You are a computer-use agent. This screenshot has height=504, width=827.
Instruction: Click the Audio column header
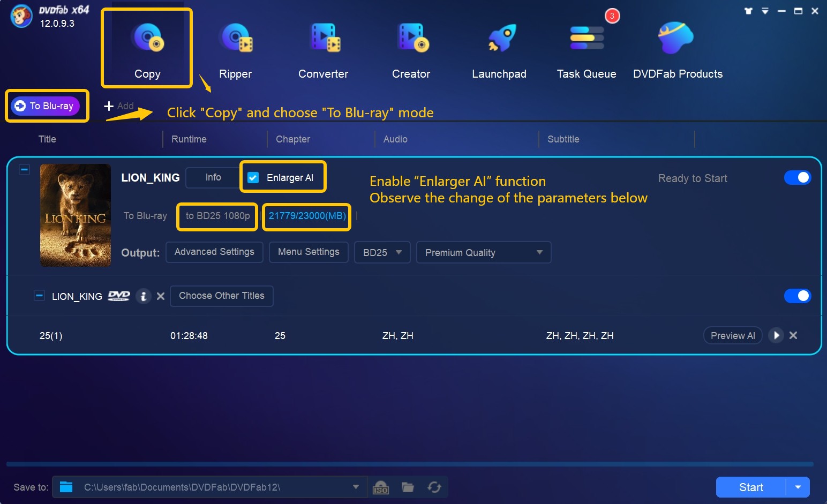click(x=395, y=139)
